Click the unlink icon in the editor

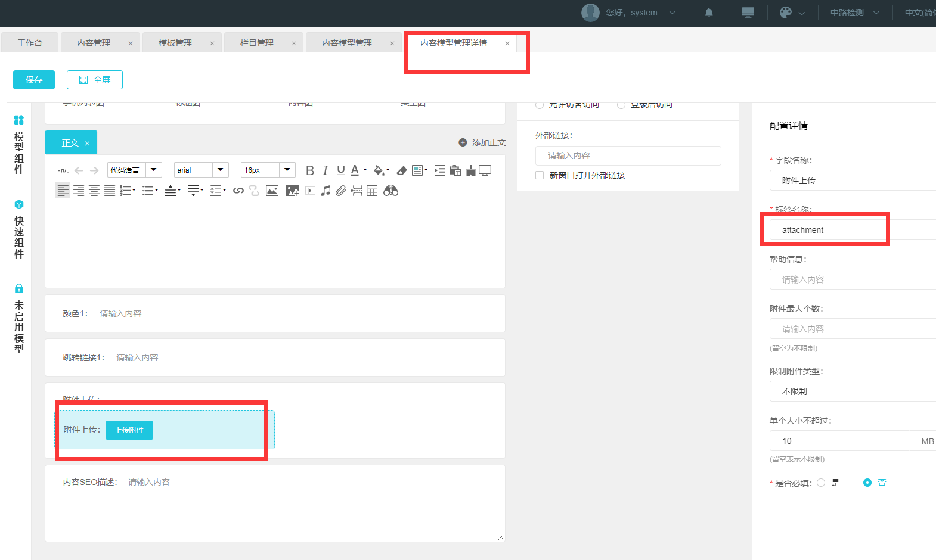point(254,191)
